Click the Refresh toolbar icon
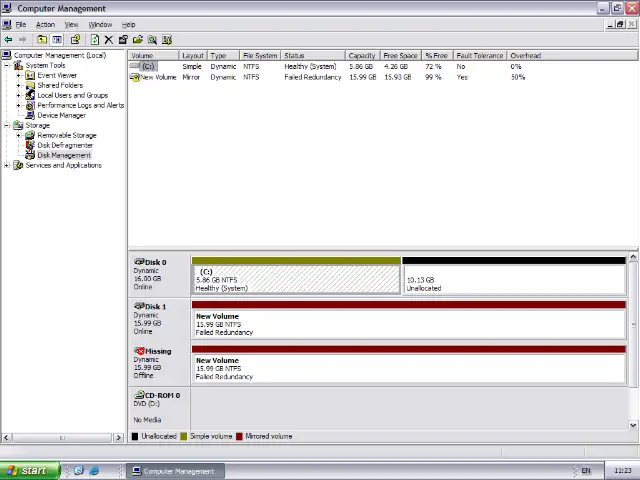 click(95, 40)
